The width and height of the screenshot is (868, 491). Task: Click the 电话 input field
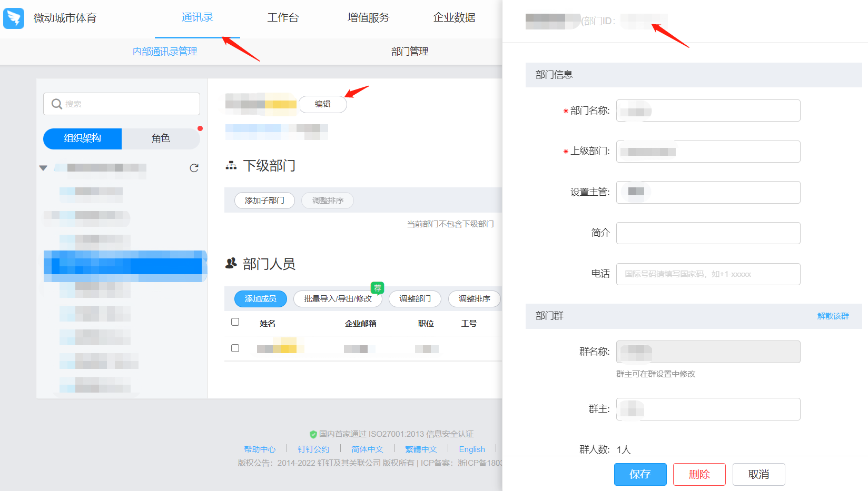(x=708, y=274)
